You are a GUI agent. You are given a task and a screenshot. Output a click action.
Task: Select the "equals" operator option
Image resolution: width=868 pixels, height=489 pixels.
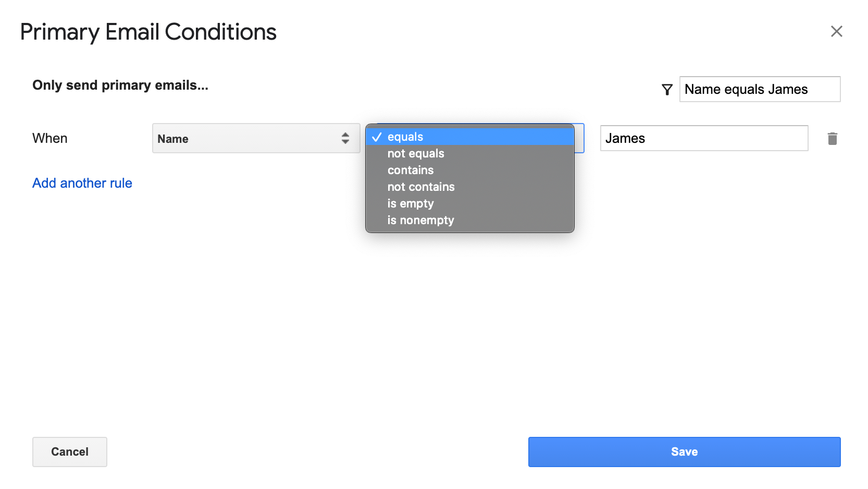click(405, 137)
